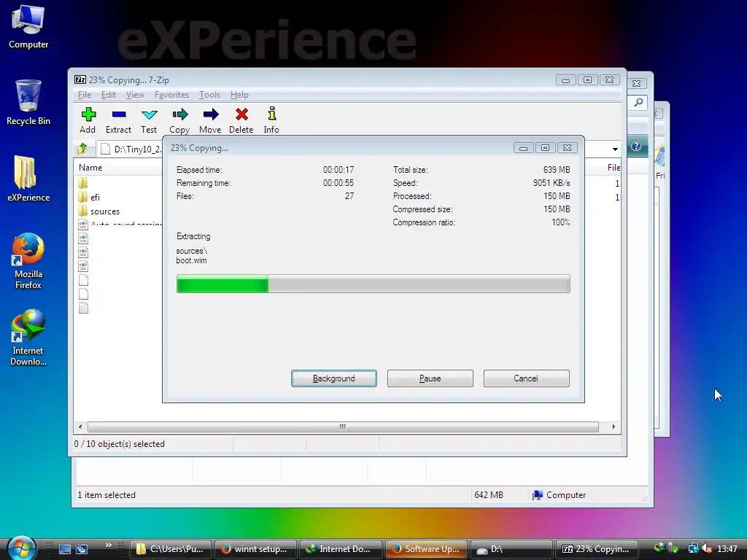The width and height of the screenshot is (747, 560).
Task: Click the up-folder icon beside address bar
Action: pos(83,149)
